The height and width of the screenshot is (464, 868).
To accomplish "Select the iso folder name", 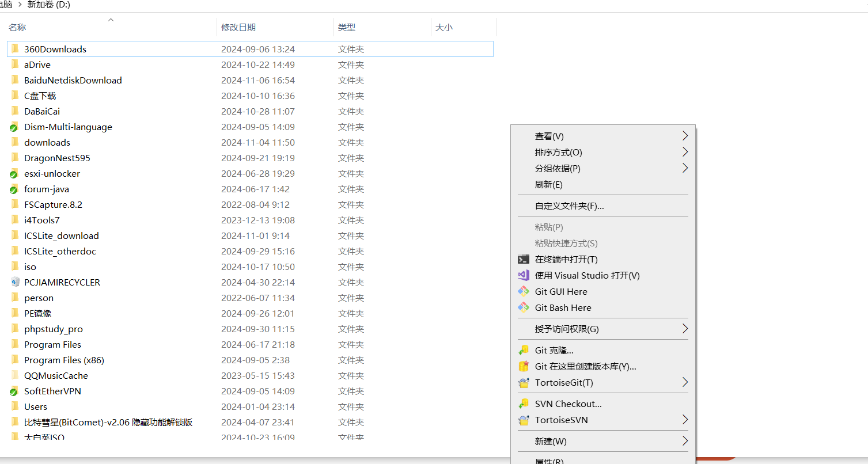I will [x=30, y=267].
